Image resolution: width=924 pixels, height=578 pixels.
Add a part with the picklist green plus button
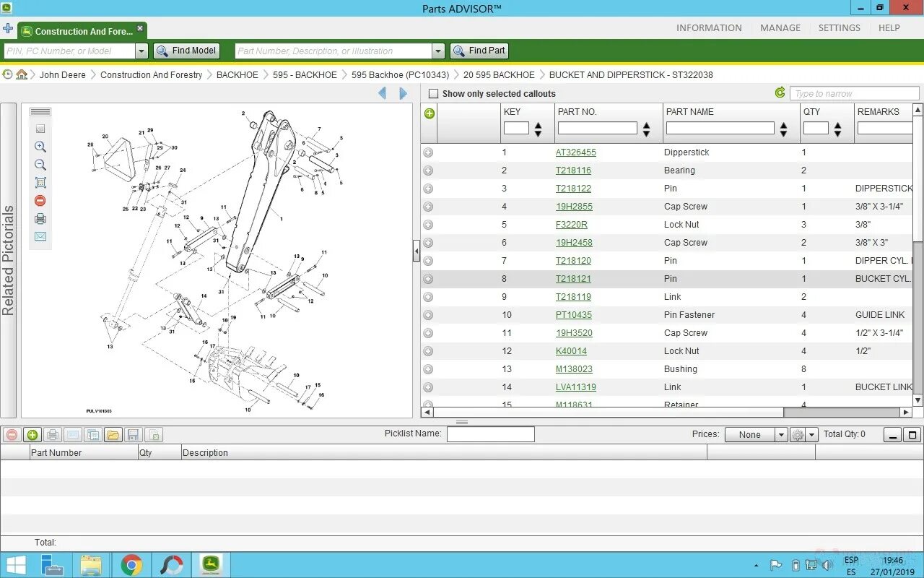click(x=32, y=435)
